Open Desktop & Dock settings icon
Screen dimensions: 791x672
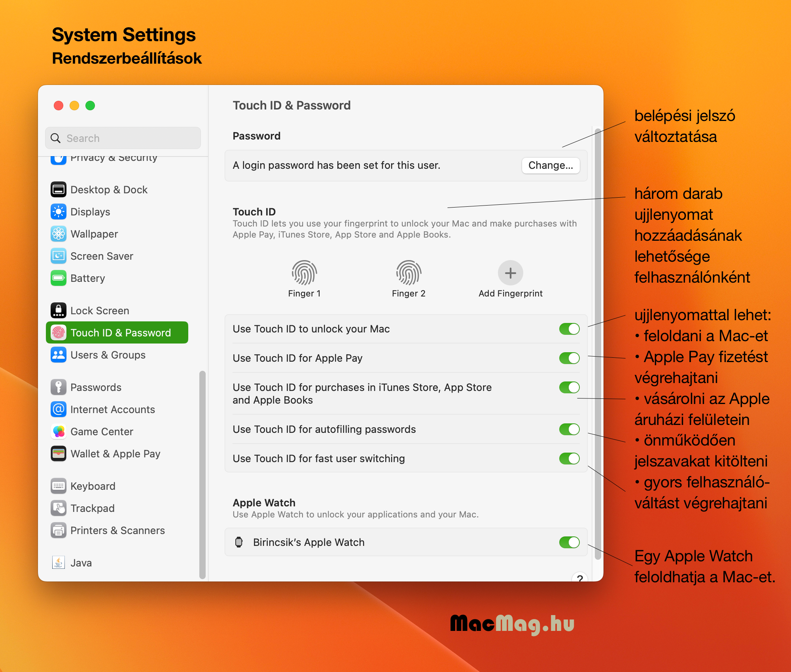(x=59, y=190)
